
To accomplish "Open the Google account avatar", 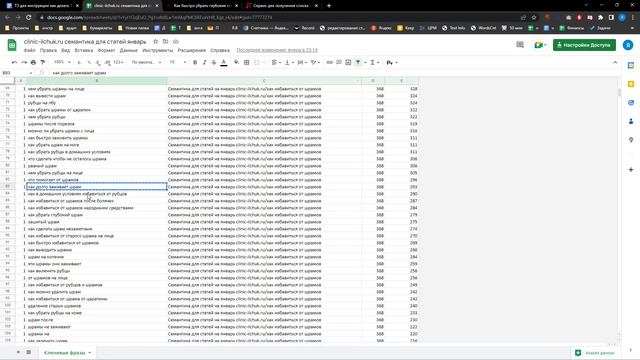I will pyautogui.click(x=628, y=45).
